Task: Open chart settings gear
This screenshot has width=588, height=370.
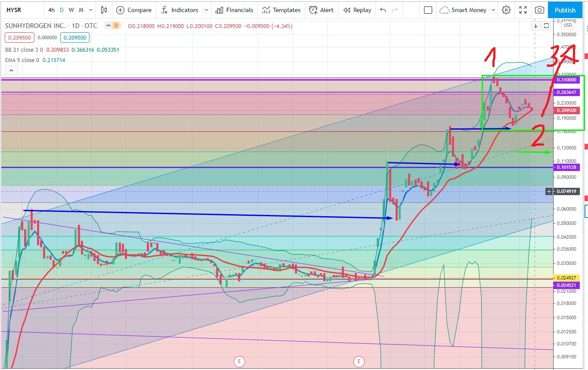Action: pyautogui.click(x=506, y=10)
